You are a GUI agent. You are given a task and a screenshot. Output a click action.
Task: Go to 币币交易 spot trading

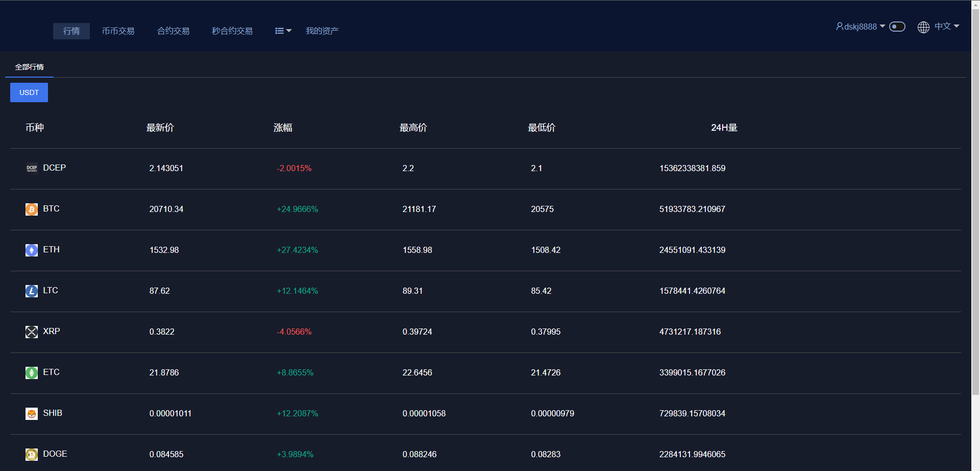[118, 31]
